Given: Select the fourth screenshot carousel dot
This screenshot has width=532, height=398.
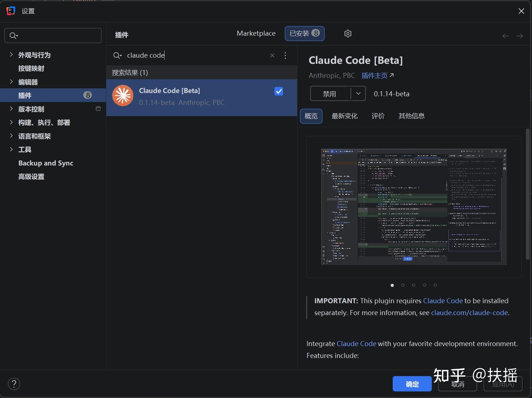Looking at the screenshot, I should pos(424,285).
